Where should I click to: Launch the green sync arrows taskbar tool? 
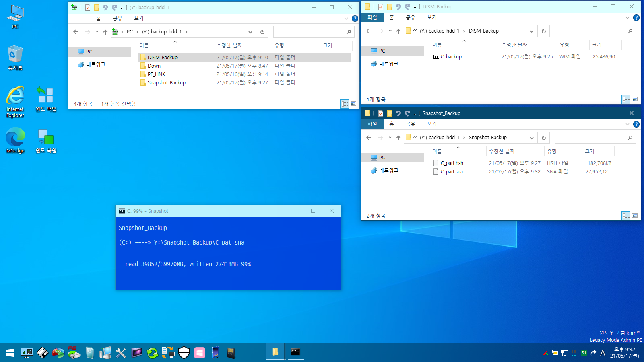tap(152, 353)
